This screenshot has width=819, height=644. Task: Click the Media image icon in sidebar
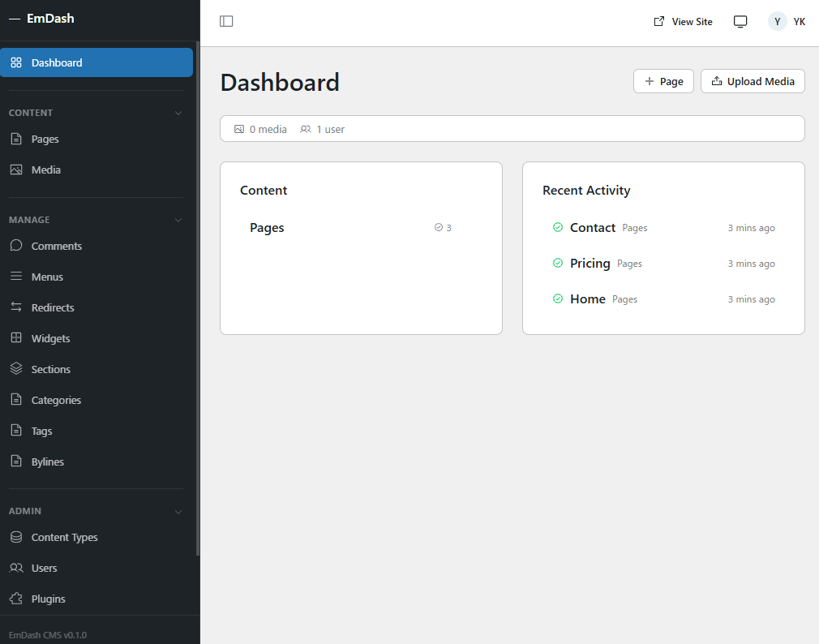pos(16,170)
